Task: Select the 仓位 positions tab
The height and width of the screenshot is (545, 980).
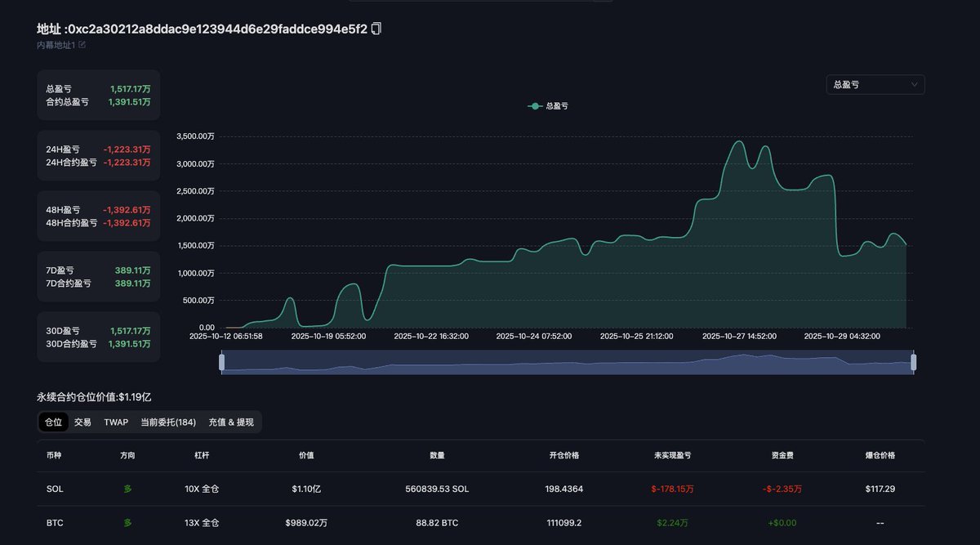Action: (x=53, y=422)
